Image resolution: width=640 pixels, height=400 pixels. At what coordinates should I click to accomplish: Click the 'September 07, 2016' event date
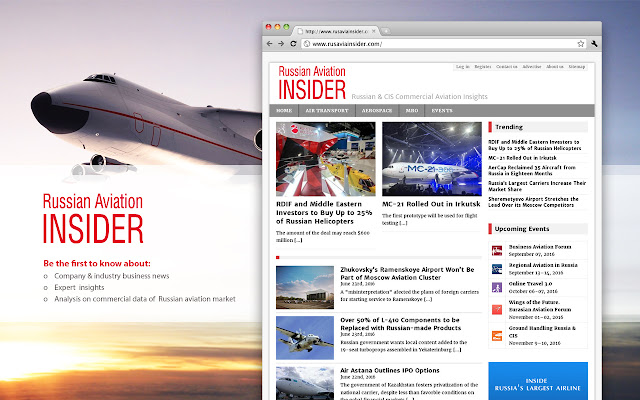pyautogui.click(x=531, y=254)
